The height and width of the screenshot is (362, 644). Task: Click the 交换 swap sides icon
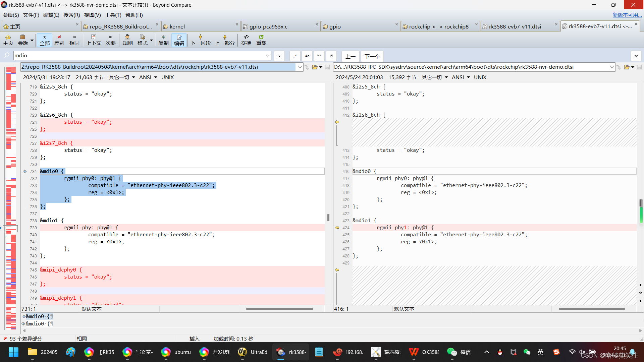[246, 40]
